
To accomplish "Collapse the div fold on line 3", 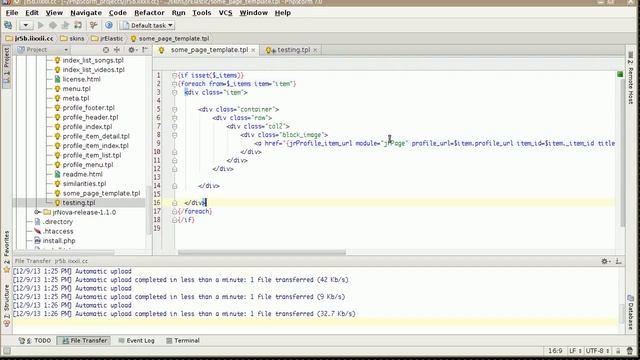I will 175,93.
